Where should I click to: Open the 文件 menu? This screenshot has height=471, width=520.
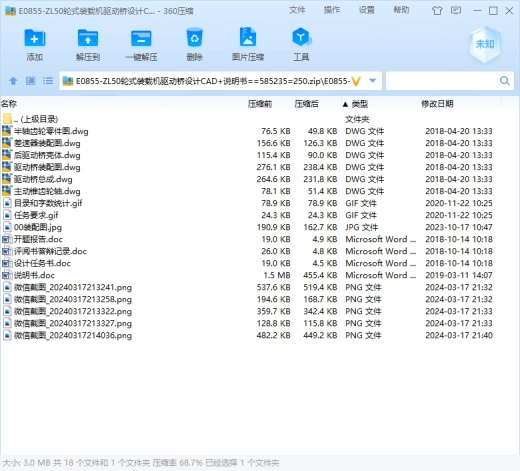(x=297, y=10)
